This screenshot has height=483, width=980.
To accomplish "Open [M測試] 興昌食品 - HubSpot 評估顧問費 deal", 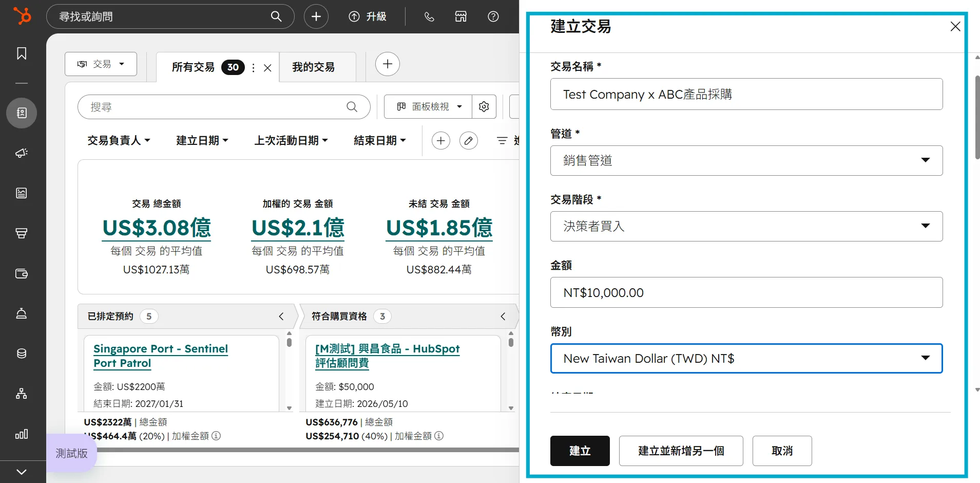I will tap(387, 356).
